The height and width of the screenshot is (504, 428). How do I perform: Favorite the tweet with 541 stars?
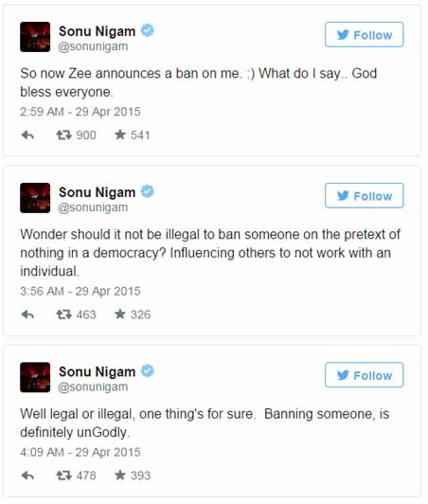[x=120, y=135]
